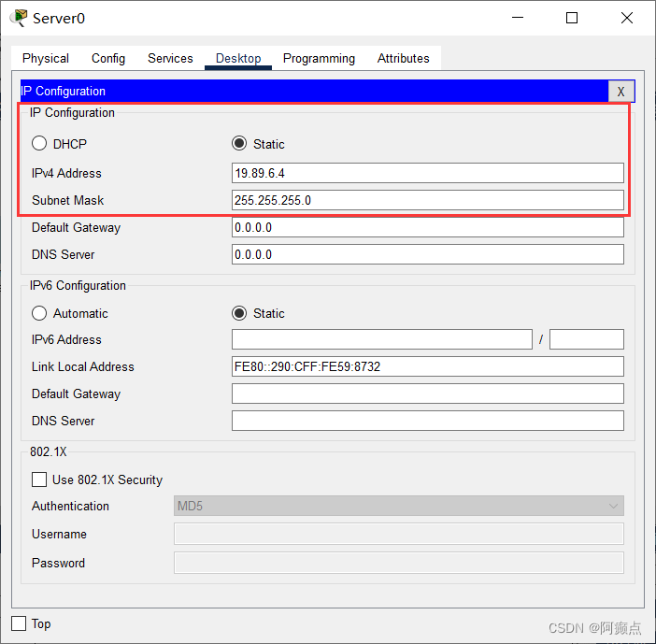Open the Authentication MD5 dropdown
Screen dimensions: 656x644
pos(399,506)
